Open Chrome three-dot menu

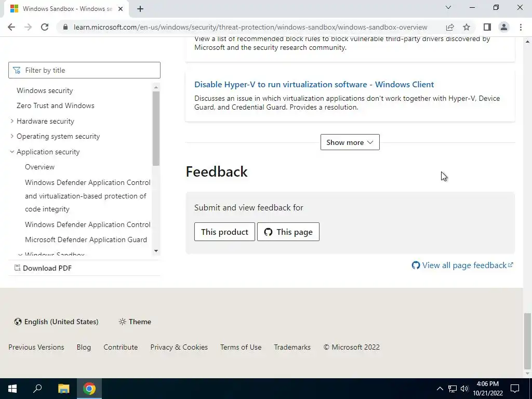521,27
